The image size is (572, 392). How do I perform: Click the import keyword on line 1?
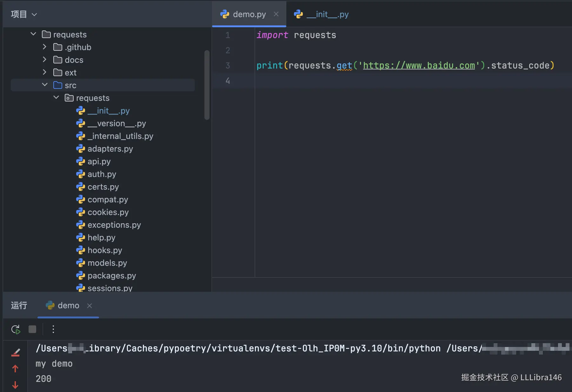(272, 35)
